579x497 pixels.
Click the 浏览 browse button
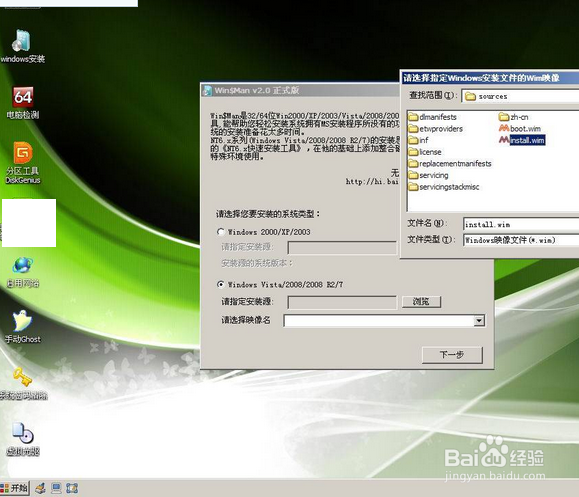[421, 302]
